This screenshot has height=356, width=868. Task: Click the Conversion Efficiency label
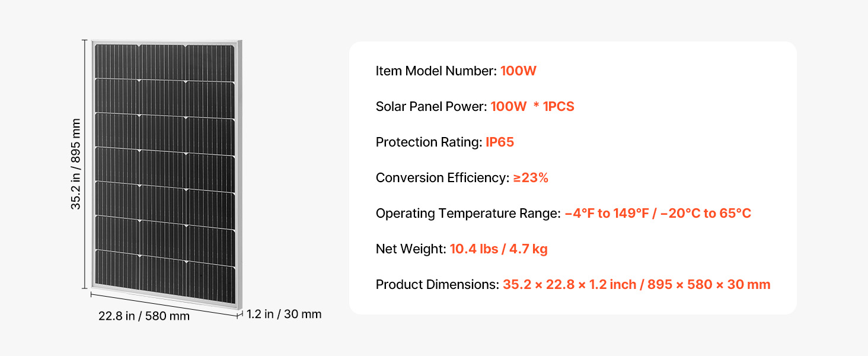click(442, 178)
